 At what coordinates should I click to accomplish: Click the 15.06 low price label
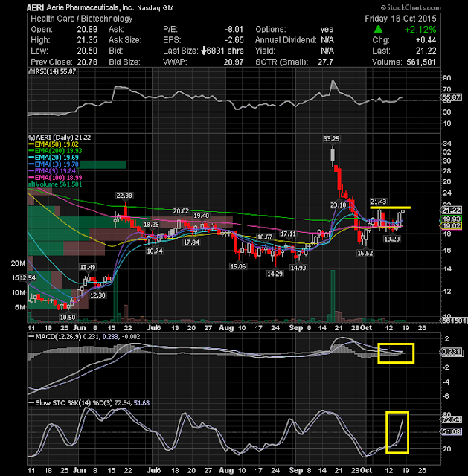click(x=238, y=267)
